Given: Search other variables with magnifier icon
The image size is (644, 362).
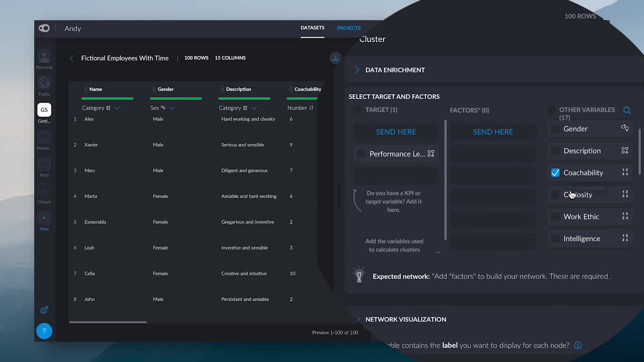Looking at the screenshot, I should coord(627,110).
